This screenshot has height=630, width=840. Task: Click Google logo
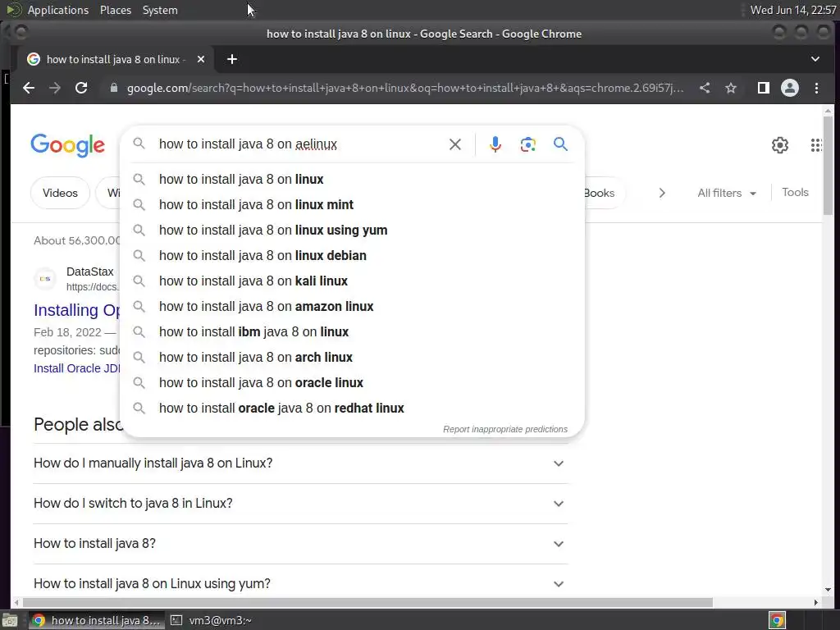click(67, 144)
